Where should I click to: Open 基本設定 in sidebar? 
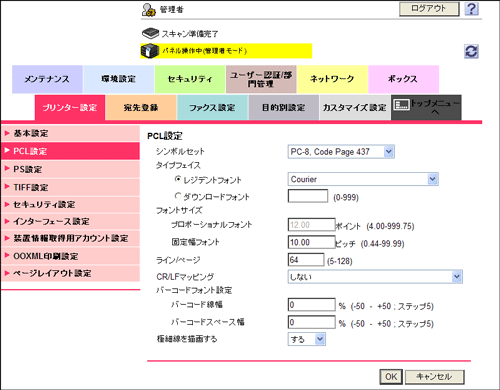(x=70, y=133)
